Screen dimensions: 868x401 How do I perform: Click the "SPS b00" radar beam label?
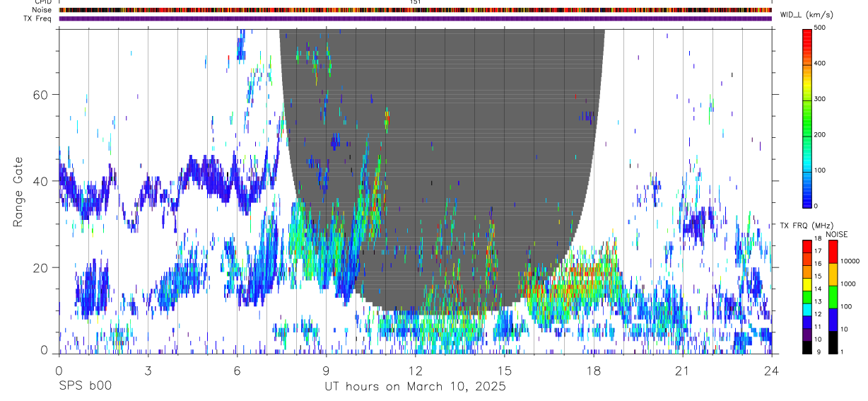(x=85, y=386)
